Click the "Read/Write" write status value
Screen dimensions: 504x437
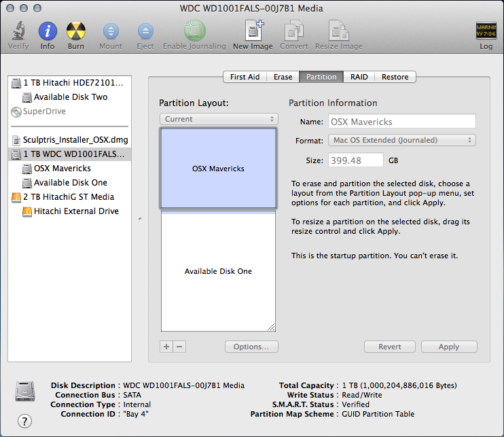click(362, 395)
